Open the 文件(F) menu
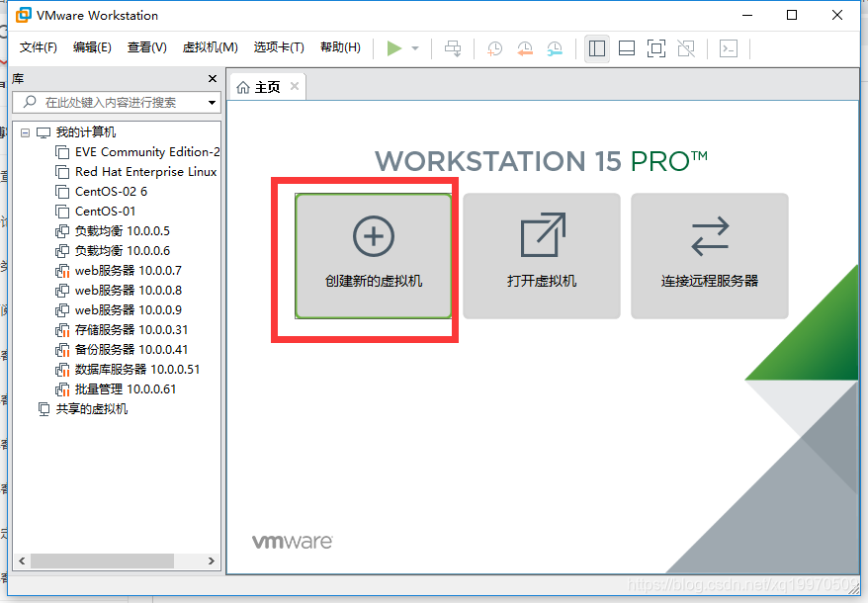The width and height of the screenshot is (868, 603). tap(39, 47)
